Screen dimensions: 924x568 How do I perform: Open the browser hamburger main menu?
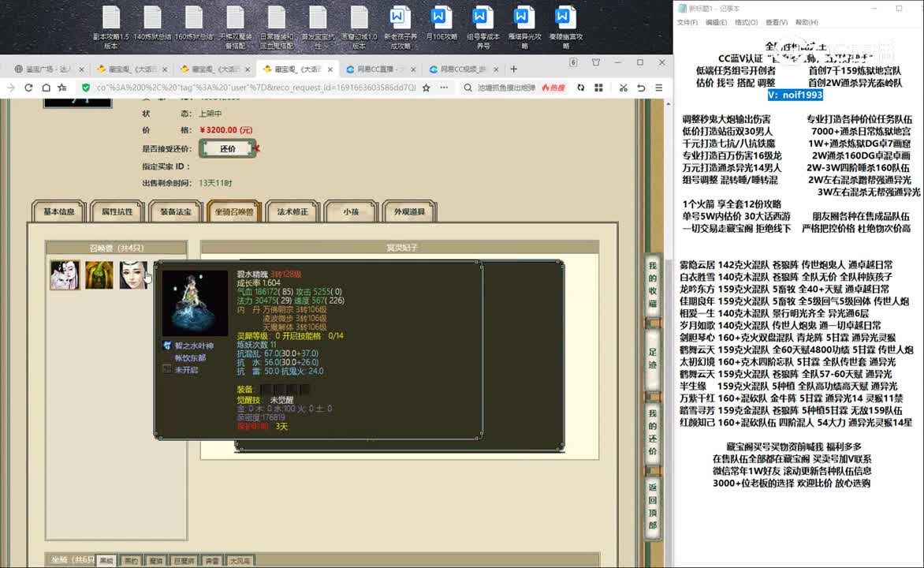pos(659,88)
